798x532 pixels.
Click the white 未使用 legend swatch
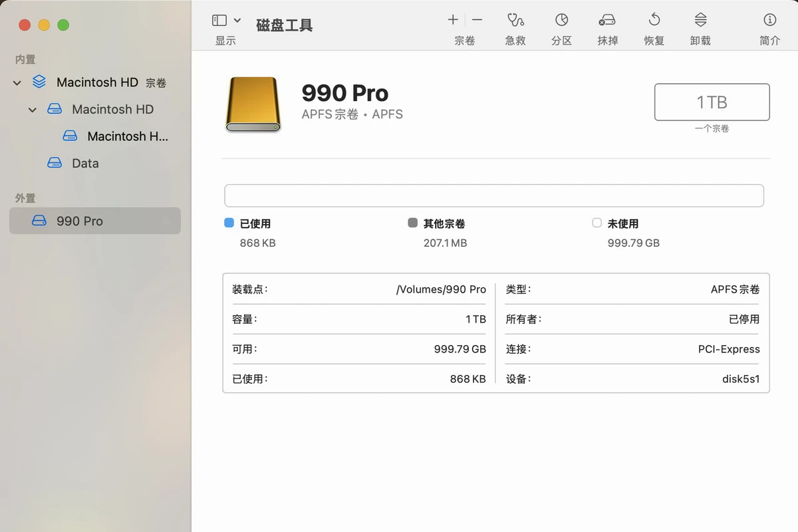[597, 223]
